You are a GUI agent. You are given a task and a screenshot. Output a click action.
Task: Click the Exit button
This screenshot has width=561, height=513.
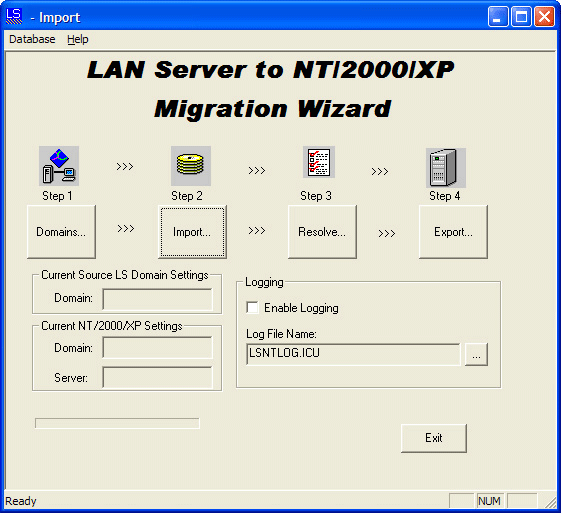point(434,438)
